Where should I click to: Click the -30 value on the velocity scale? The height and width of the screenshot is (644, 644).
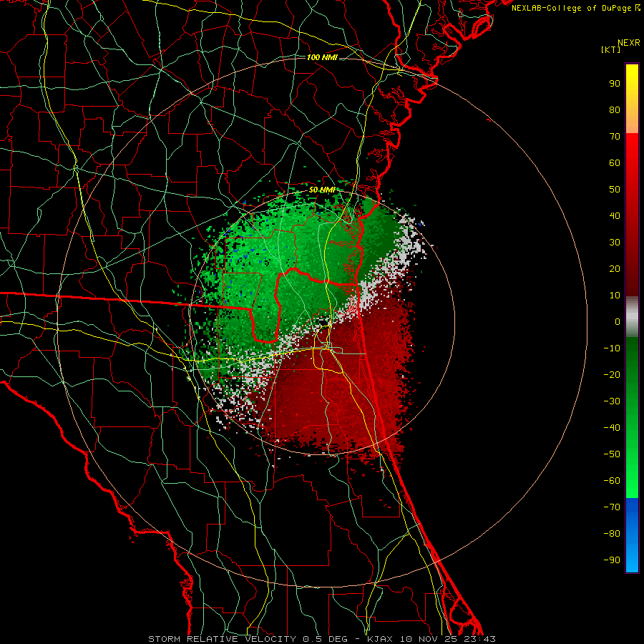(x=612, y=401)
